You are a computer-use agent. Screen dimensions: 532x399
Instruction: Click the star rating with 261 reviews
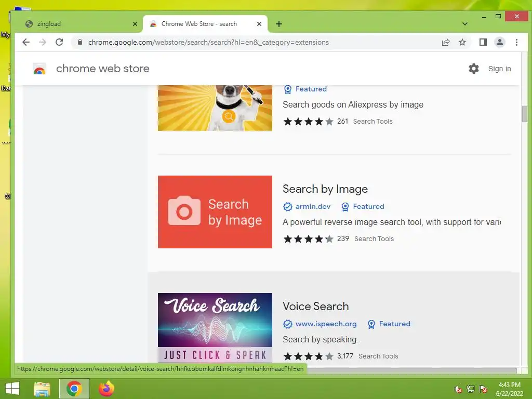[x=309, y=121]
